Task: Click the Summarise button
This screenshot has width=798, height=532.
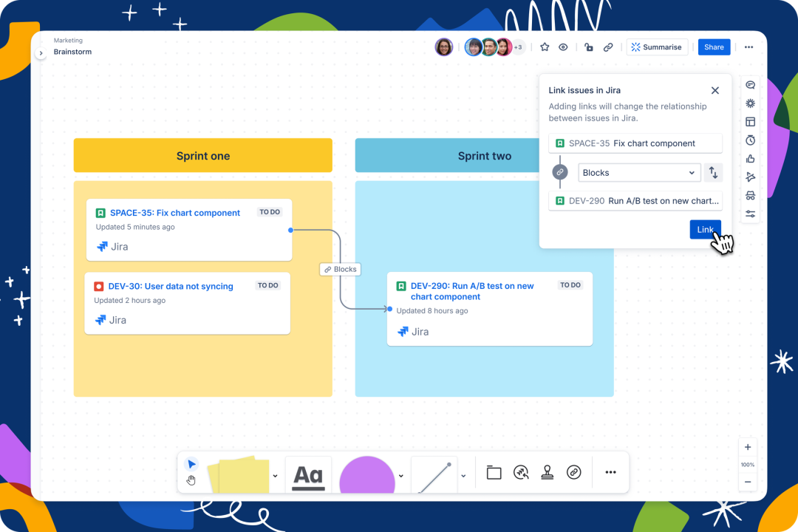Action: click(x=657, y=47)
